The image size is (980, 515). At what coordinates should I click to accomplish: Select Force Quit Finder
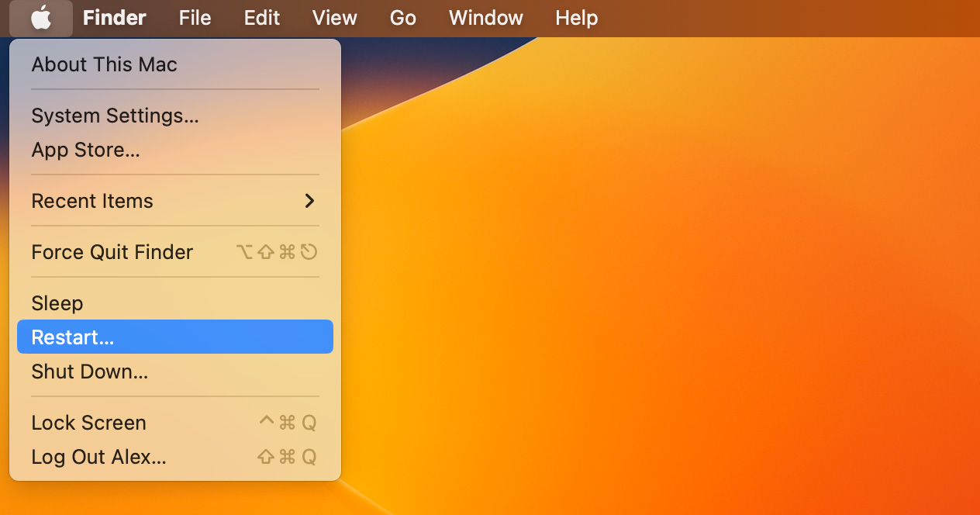(x=175, y=252)
